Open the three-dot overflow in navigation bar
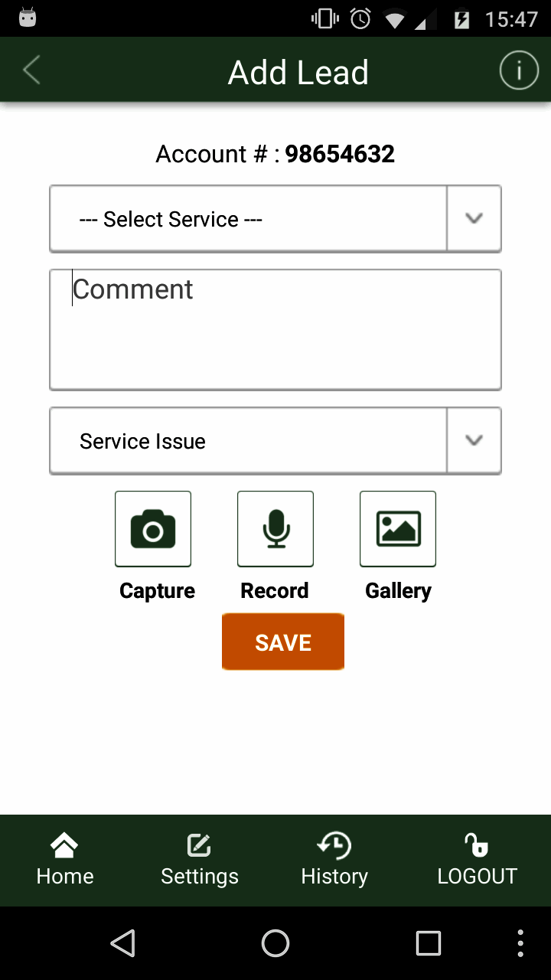This screenshot has height=980, width=551. (520, 943)
